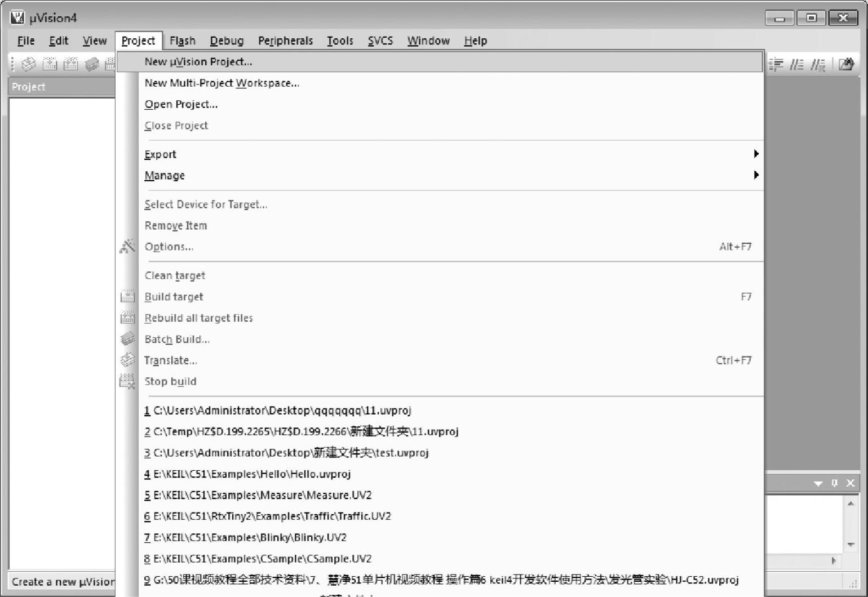Image resolution: width=868 pixels, height=597 pixels.
Task: Click the Translate icon in the build toolbar
Action: coord(28,64)
